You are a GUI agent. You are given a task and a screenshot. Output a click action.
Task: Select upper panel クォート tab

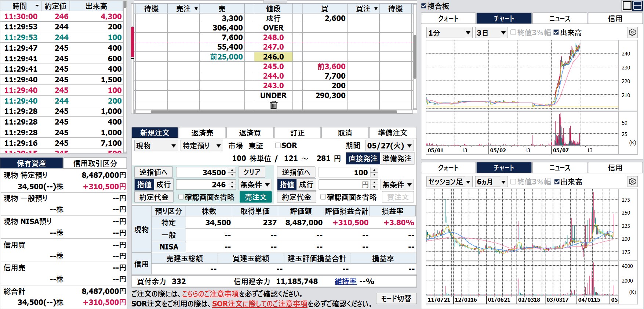448,18
